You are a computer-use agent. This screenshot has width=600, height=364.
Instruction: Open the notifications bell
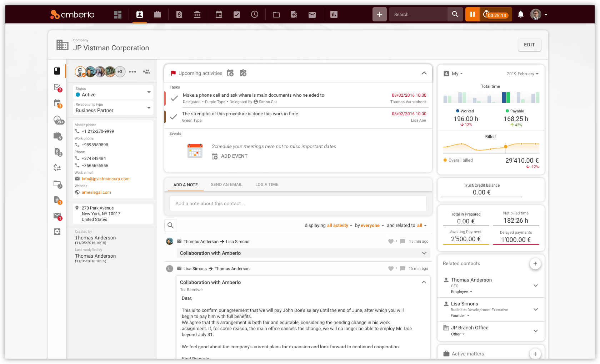coord(521,15)
